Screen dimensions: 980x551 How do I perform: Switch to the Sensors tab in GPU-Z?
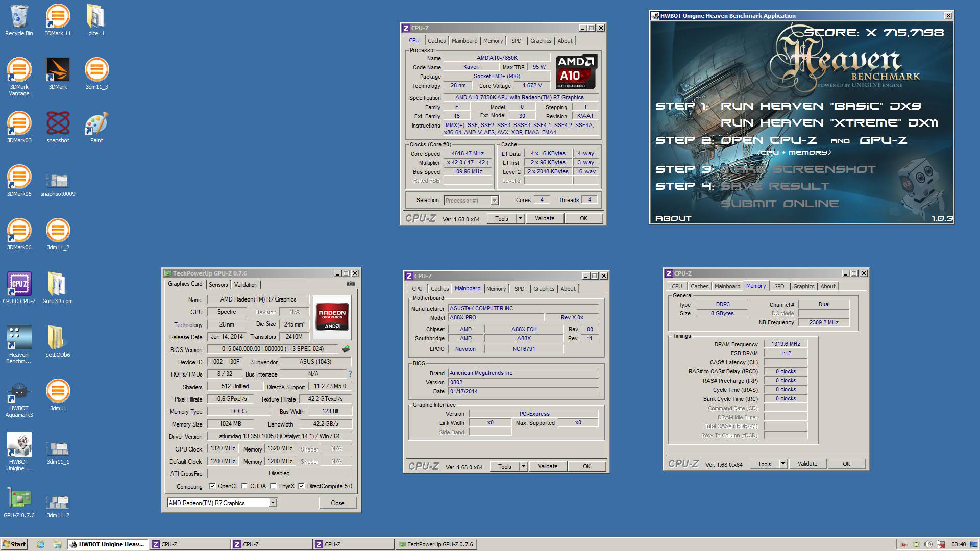point(218,285)
